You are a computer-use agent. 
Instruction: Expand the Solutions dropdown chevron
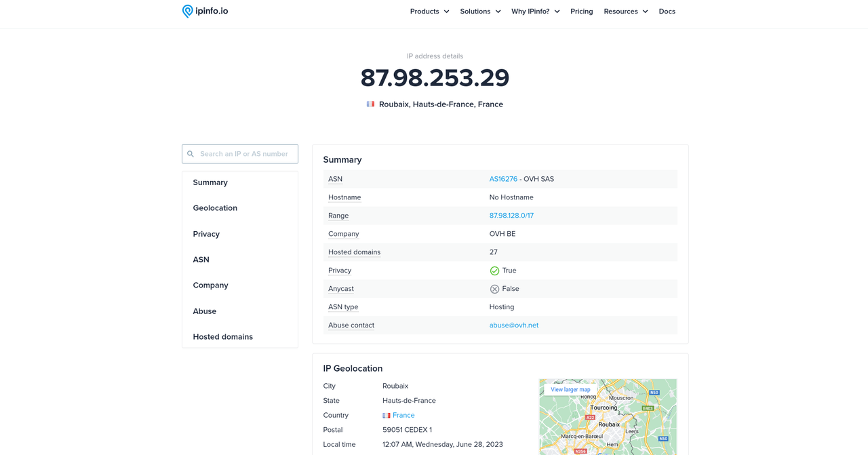[498, 12]
